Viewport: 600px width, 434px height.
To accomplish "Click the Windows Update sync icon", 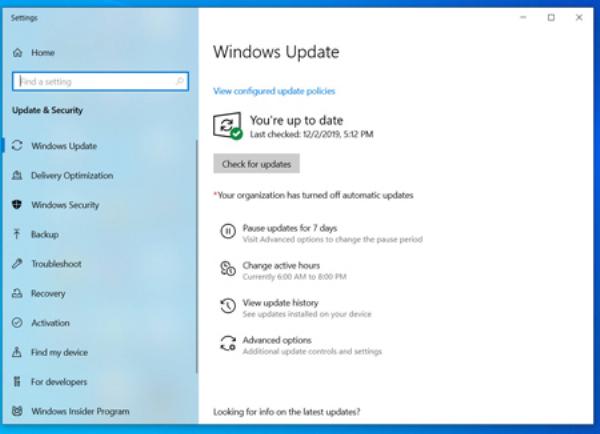I will 17,146.
